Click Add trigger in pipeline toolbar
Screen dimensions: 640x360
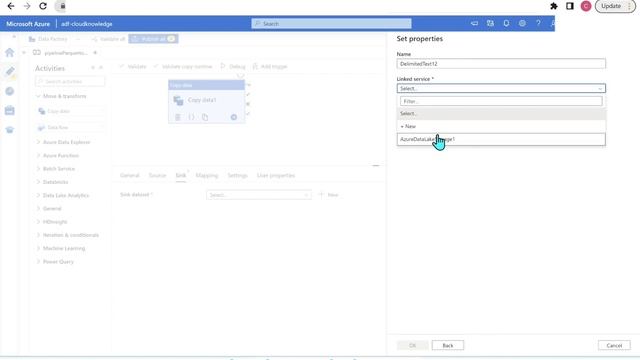pos(270,66)
